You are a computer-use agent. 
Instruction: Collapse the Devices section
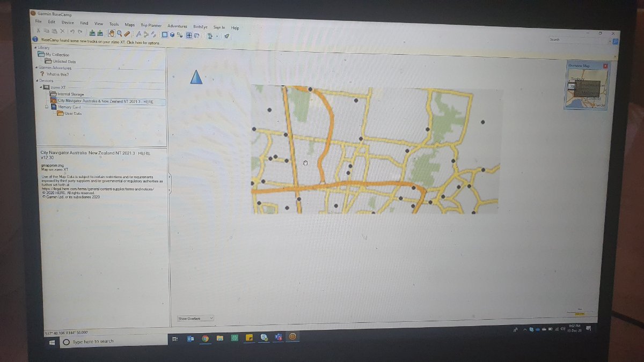coord(37,80)
